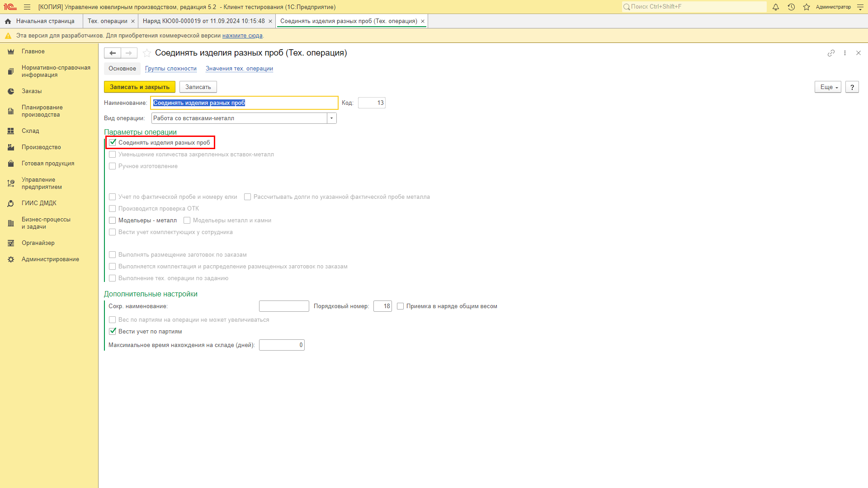The height and width of the screenshot is (488, 868).
Task: Enable Модельеры - металл checkbox
Action: [x=113, y=221]
